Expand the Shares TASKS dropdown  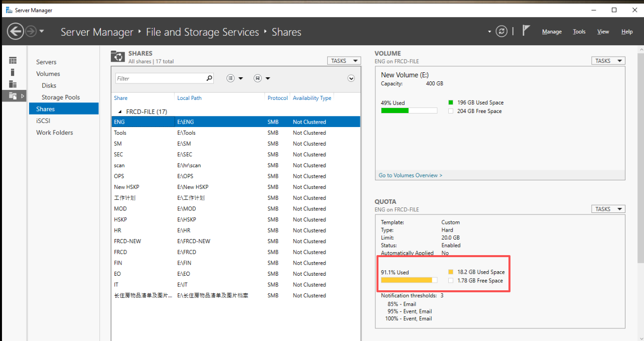click(x=344, y=61)
